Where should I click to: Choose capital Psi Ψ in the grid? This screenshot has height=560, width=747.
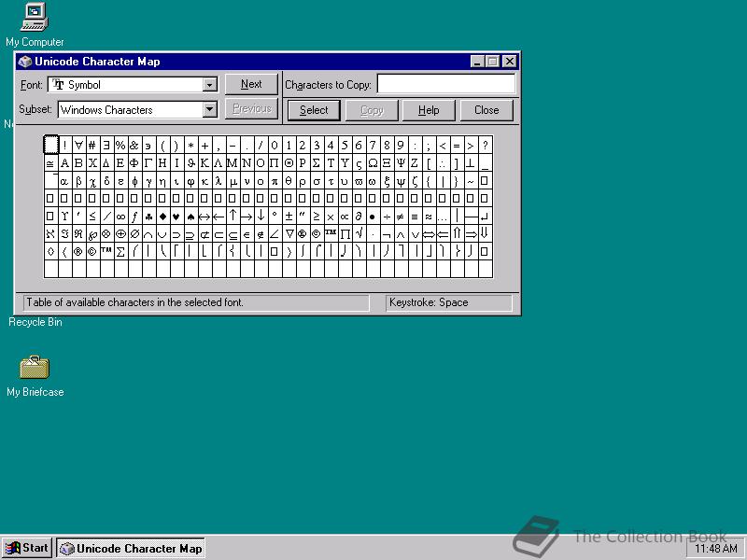(402, 163)
